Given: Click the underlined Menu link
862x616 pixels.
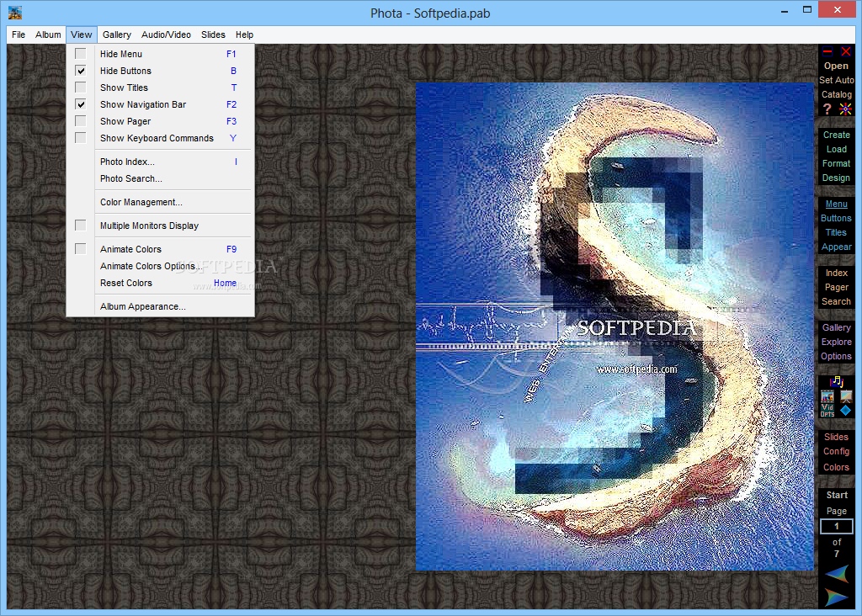Looking at the screenshot, I should coord(836,204).
